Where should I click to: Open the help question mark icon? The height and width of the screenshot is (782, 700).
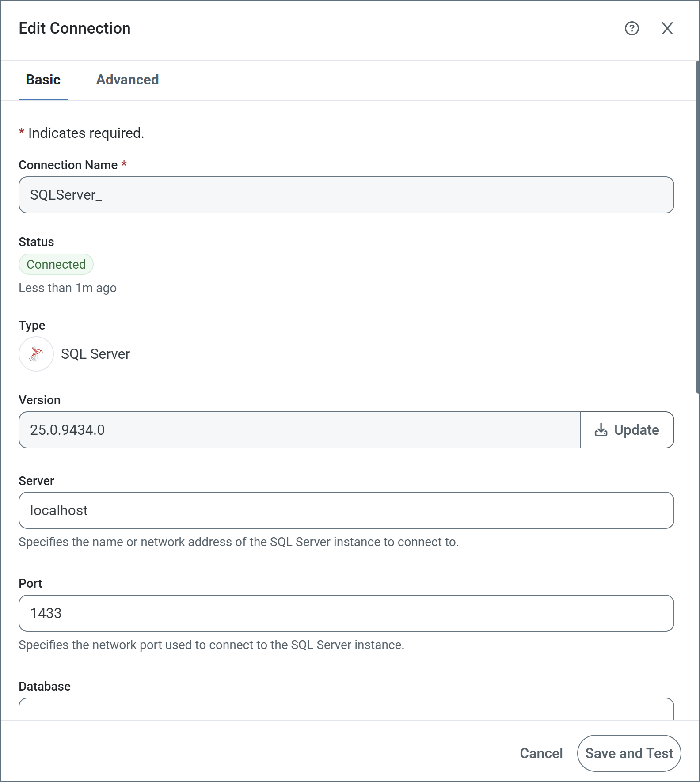[x=632, y=28]
